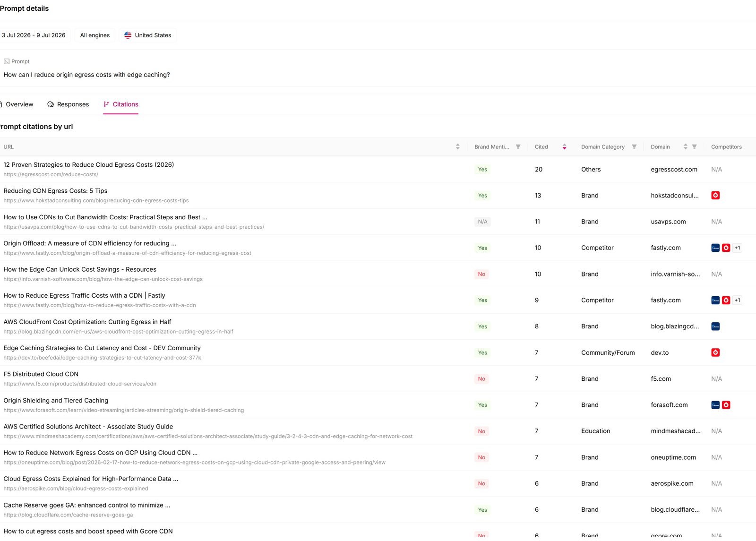The width and height of the screenshot is (756, 541).
Task: Click the United States flag icon
Action: click(128, 35)
